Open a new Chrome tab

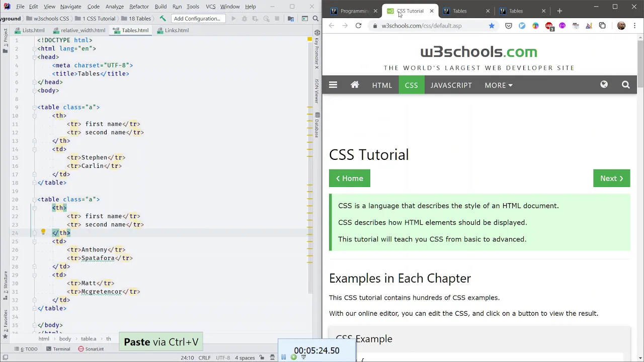coord(559,11)
